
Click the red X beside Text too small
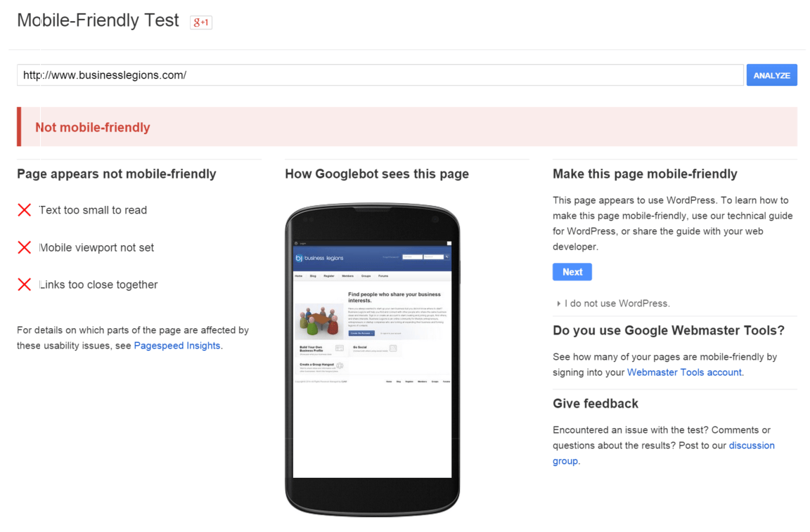[25, 209]
